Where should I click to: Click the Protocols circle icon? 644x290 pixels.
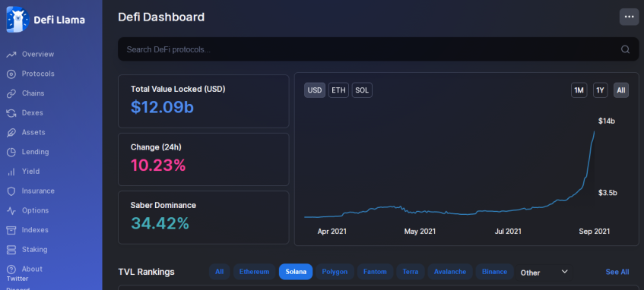point(11,74)
